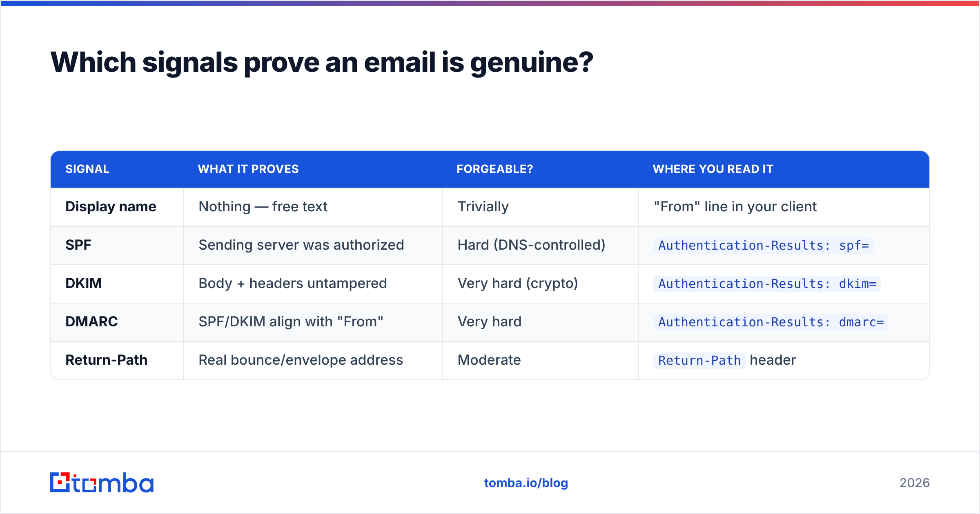This screenshot has width=980, height=514.
Task: Click the 'DKIM' row label
Action: pos(84,284)
